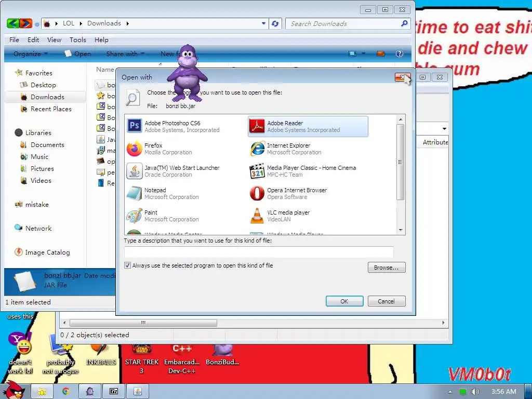Viewport: 532px width, 399px height.
Task: Open BonziBuddy desktop shortcut
Action: click(222, 354)
